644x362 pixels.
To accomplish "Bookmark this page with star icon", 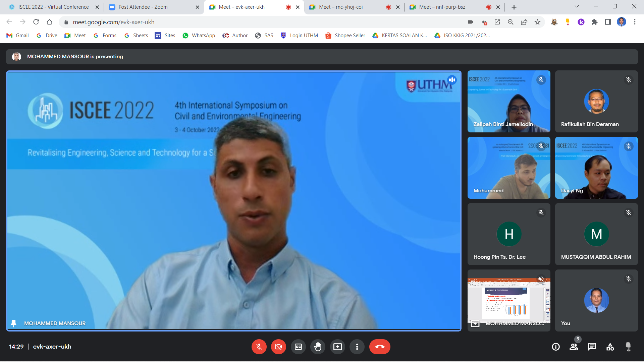I will 537,22.
